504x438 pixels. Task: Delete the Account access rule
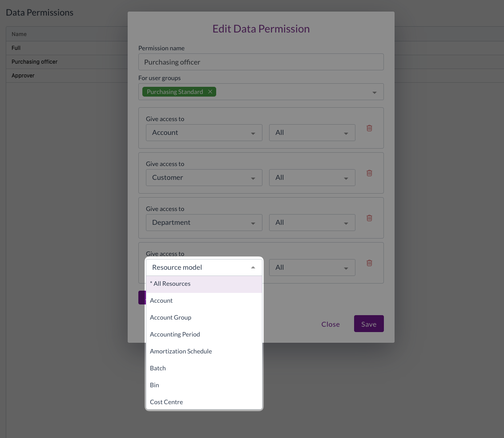pos(369,128)
